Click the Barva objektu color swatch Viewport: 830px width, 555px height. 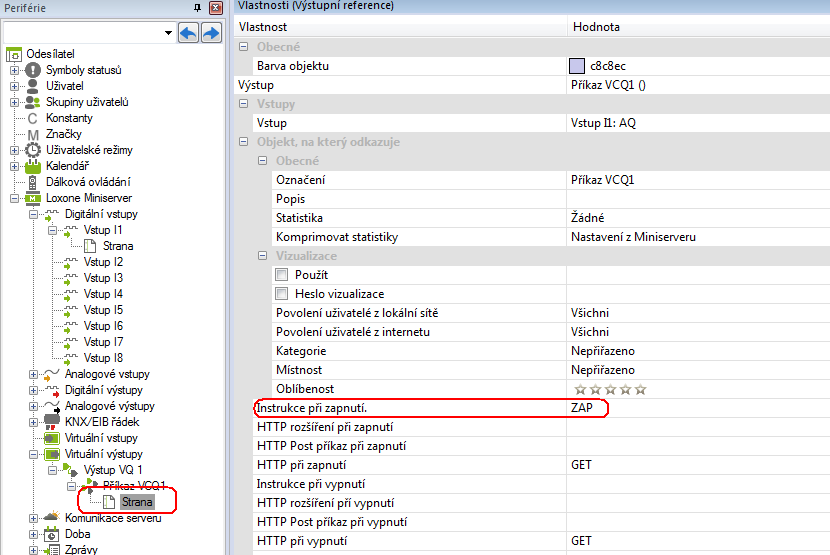click(576, 66)
